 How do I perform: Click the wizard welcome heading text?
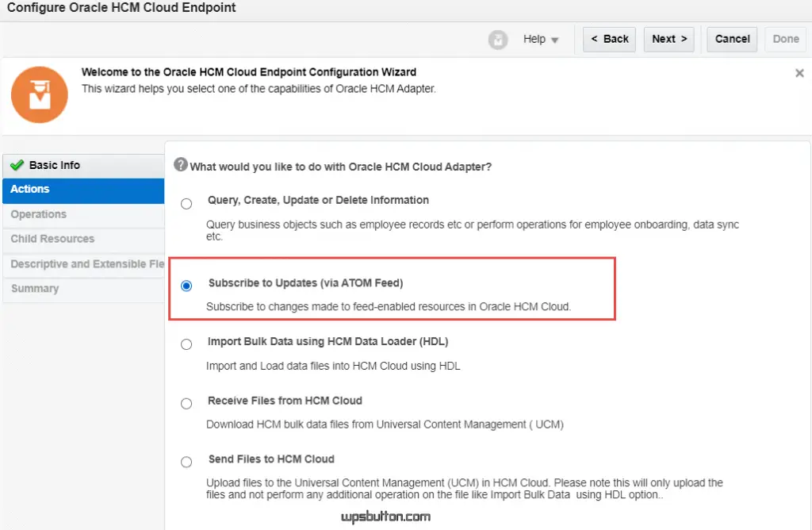pyautogui.click(x=248, y=72)
